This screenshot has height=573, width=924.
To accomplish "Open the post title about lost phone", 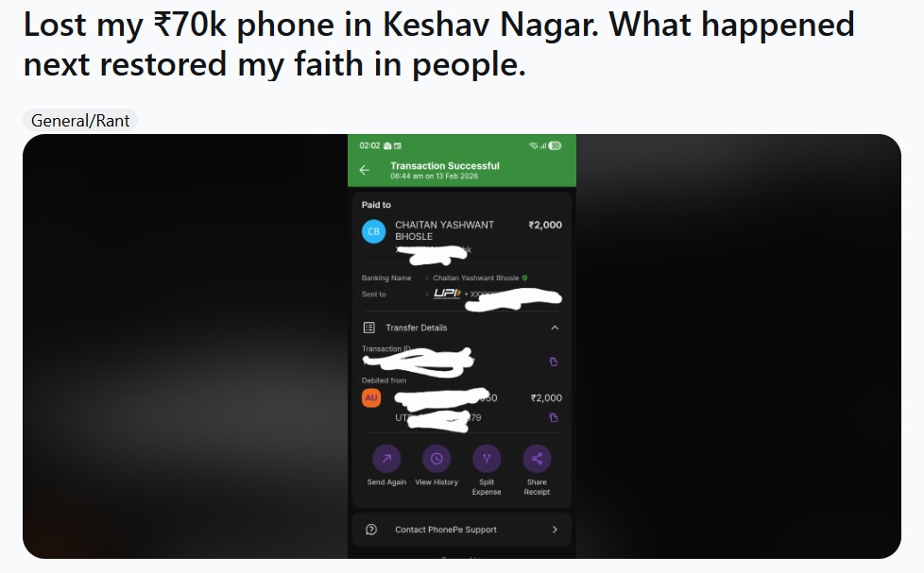I will point(439,44).
